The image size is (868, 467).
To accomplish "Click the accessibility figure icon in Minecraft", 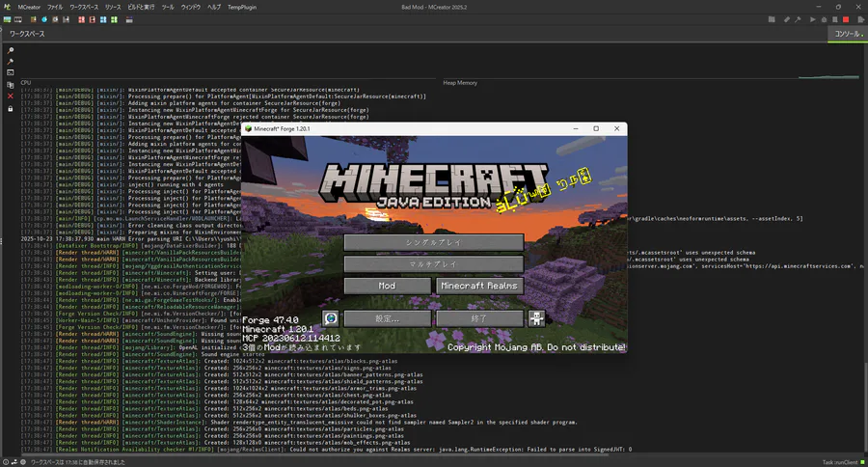I will tap(536, 318).
